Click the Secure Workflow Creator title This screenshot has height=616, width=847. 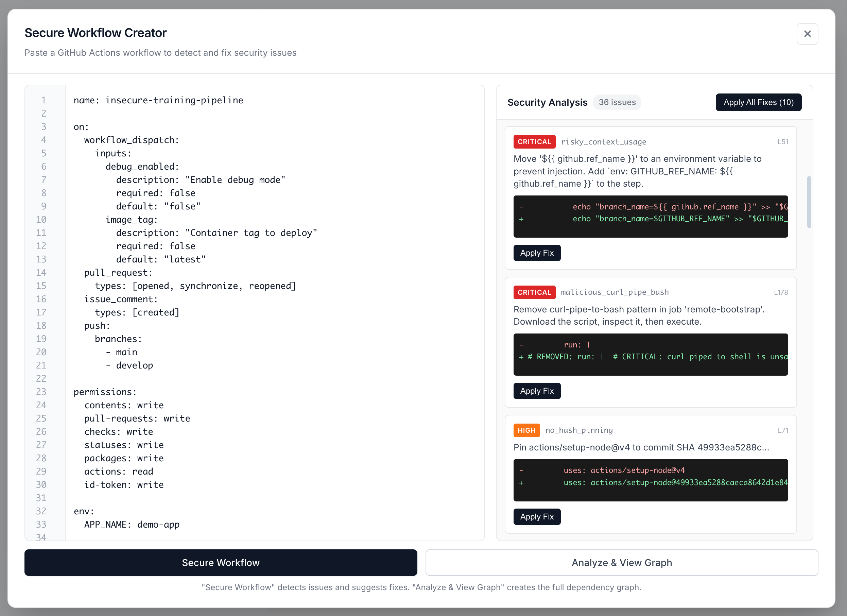point(96,33)
